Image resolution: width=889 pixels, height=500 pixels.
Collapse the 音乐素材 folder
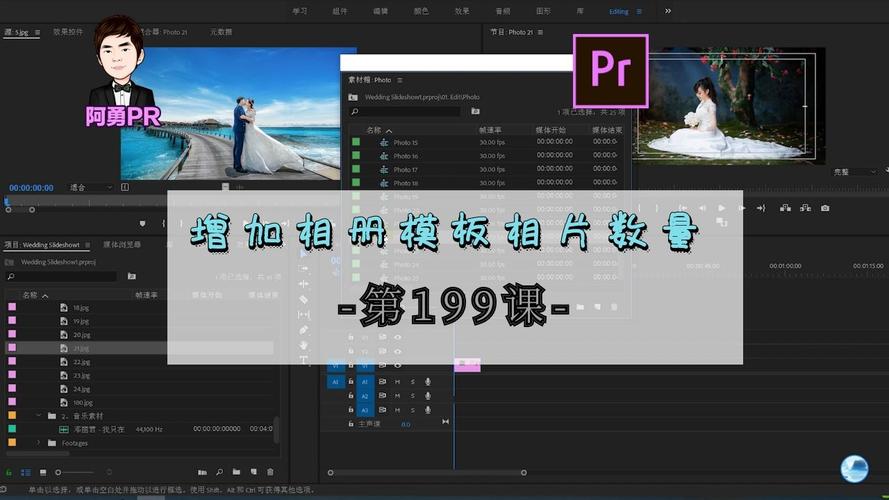(x=39, y=416)
